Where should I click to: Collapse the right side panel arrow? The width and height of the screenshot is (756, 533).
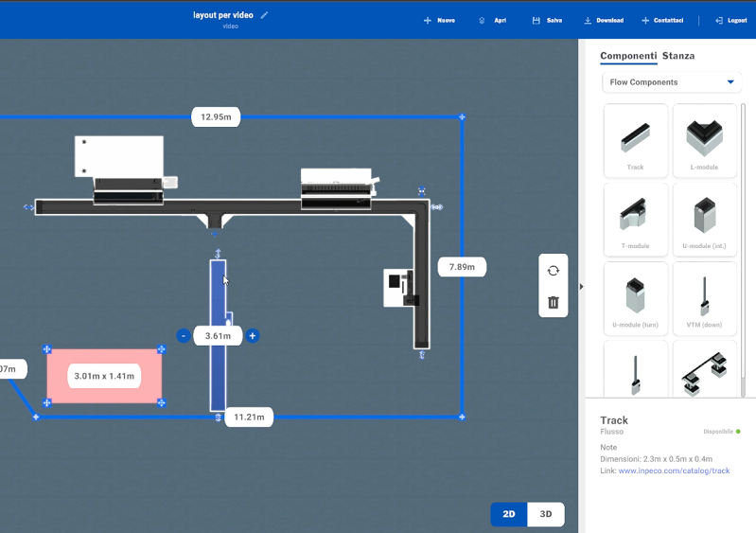tap(582, 287)
